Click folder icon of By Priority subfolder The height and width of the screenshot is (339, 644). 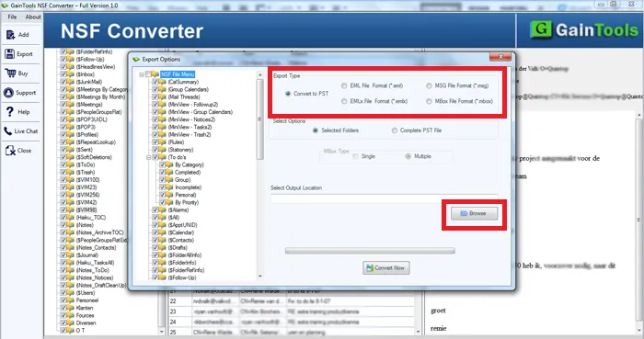coord(169,202)
